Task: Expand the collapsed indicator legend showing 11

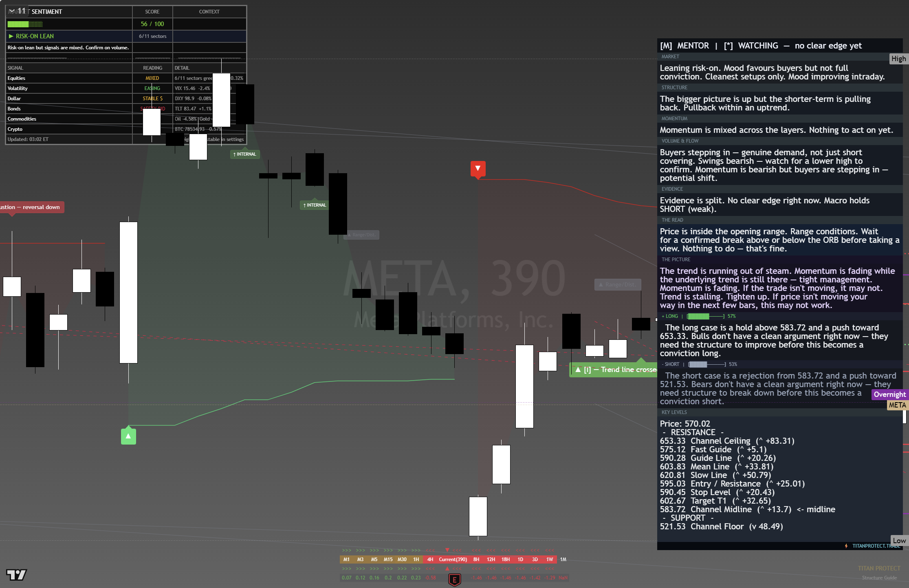Action: pos(17,11)
